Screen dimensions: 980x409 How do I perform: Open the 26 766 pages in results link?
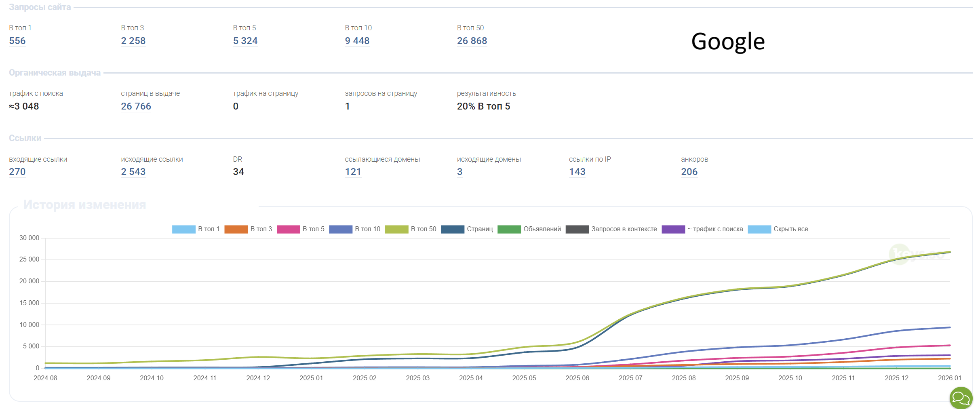[x=136, y=106]
